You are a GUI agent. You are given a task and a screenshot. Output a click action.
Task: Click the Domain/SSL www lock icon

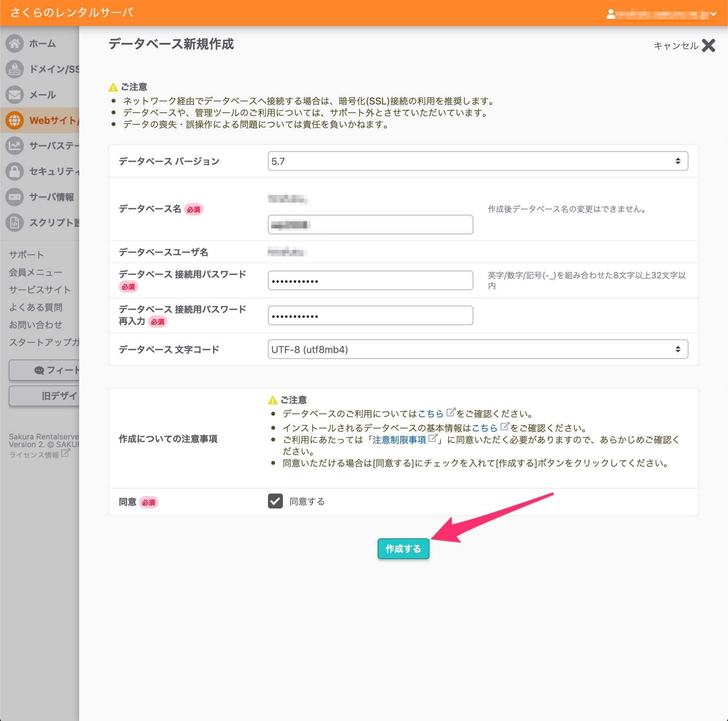[x=14, y=69]
